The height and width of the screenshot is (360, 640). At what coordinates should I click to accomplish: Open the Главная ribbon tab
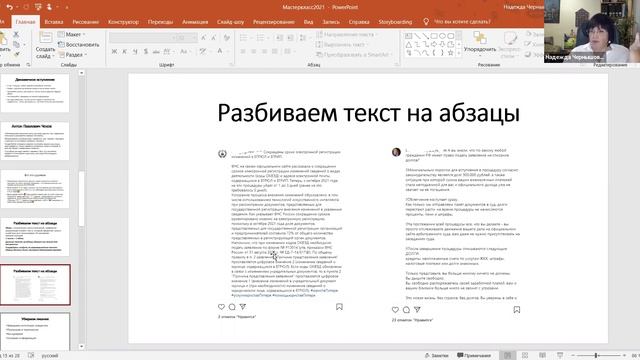[25, 22]
